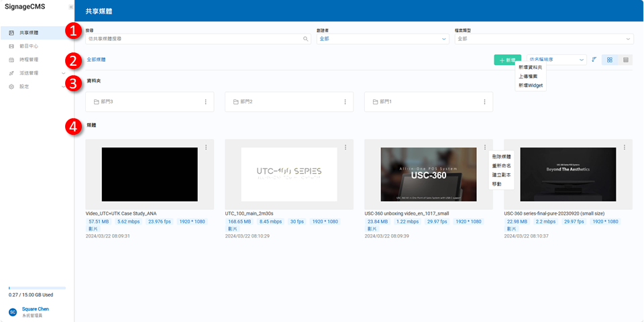Open the 部門3 folder options menu
This screenshot has height=322, width=644.
click(205, 102)
